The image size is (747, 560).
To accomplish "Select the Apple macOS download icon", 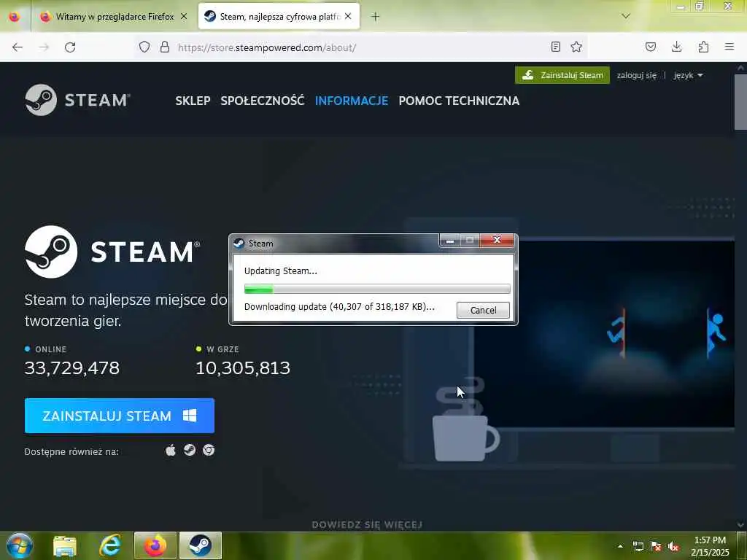I will [171, 450].
